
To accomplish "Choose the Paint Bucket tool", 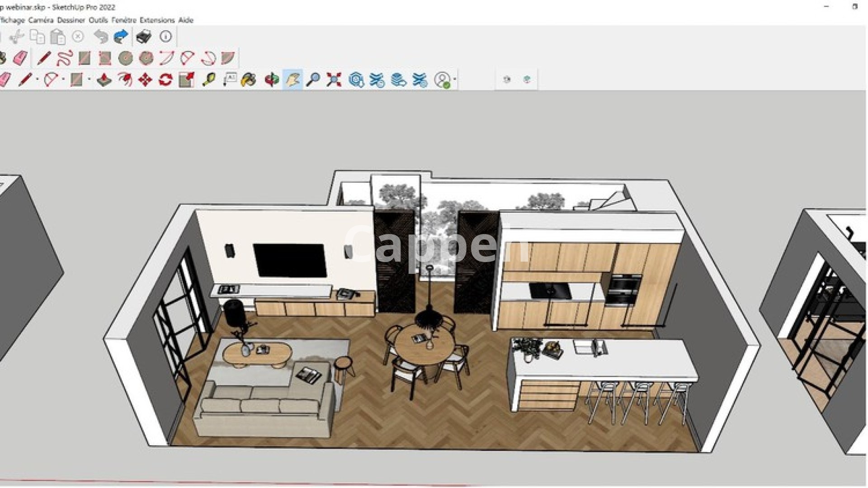I will (x=248, y=80).
